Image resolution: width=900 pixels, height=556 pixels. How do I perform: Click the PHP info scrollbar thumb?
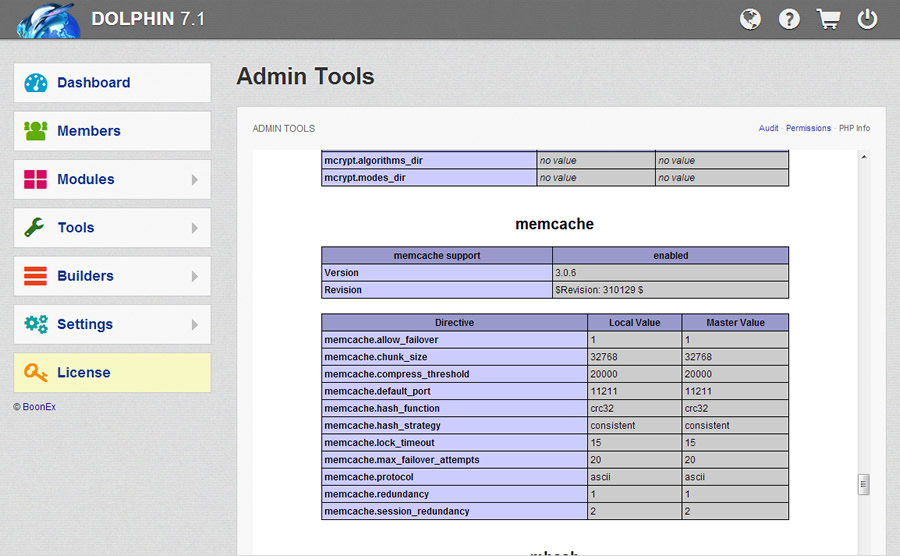coord(864,485)
